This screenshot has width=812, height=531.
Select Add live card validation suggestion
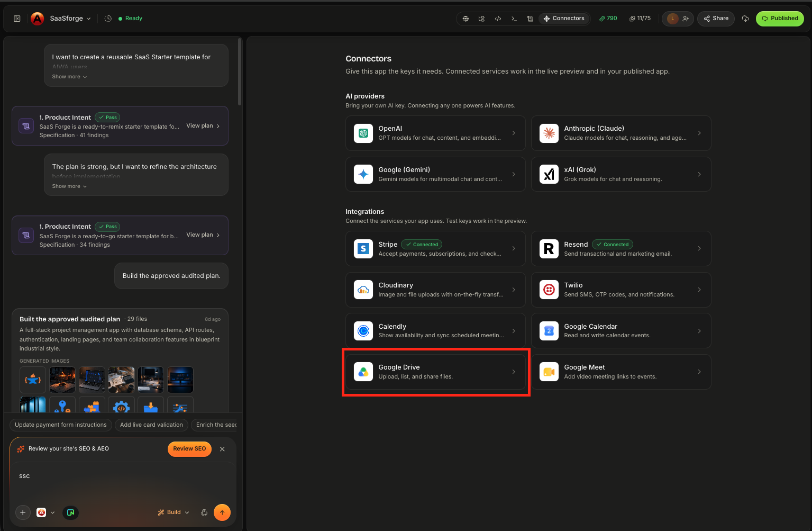[x=151, y=425]
